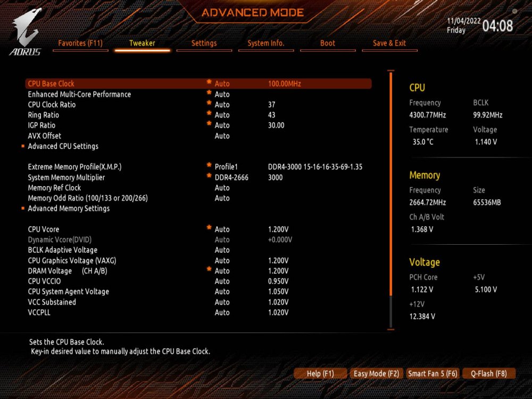532x399 pixels.
Task: Open the AVX Offset Auto option
Action: point(222,136)
